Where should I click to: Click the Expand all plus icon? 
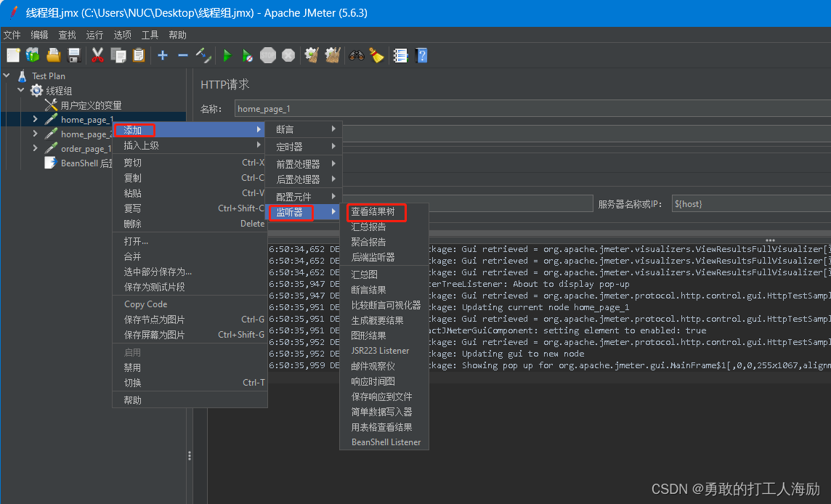[163, 55]
